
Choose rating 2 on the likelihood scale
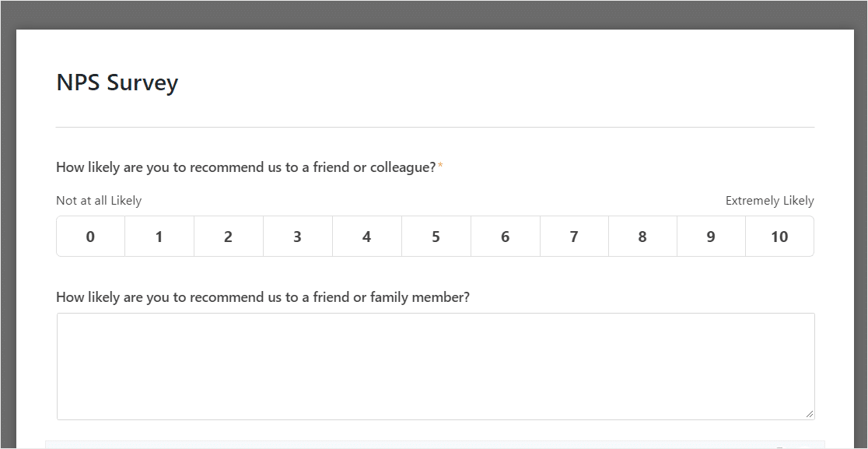tap(229, 237)
